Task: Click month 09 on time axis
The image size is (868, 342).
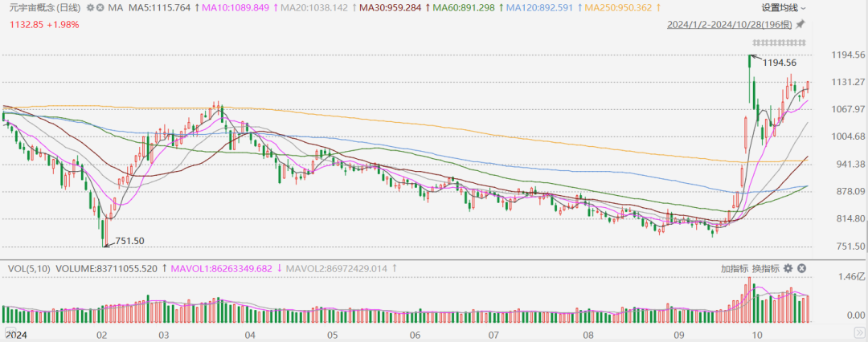Action: (x=679, y=336)
